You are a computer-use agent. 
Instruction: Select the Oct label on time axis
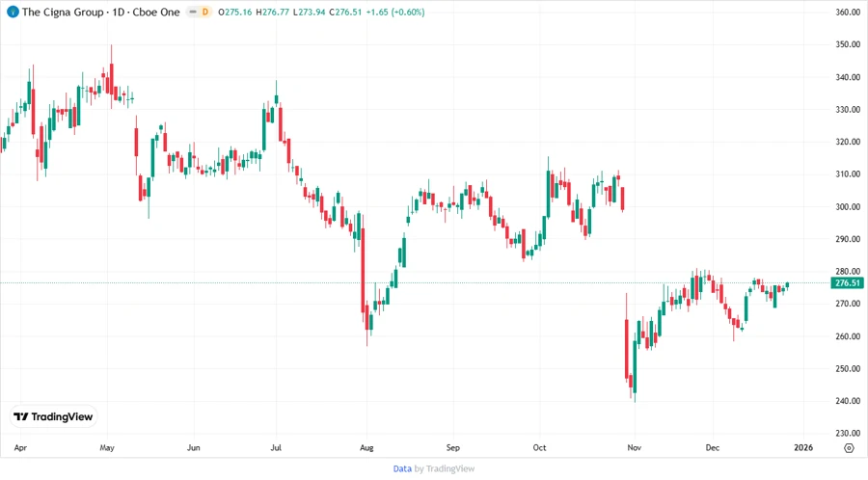pyautogui.click(x=539, y=447)
